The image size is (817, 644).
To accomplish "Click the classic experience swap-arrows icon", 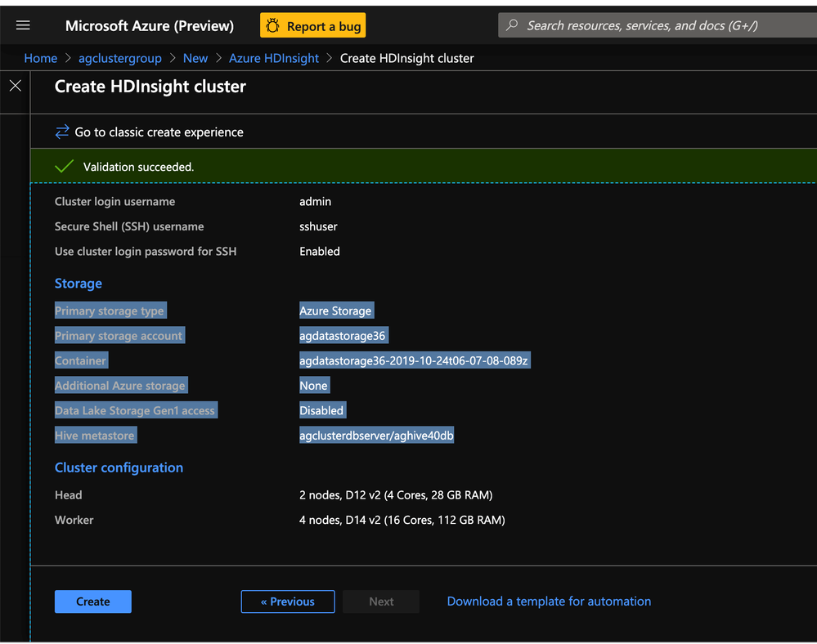I will pos(62,132).
